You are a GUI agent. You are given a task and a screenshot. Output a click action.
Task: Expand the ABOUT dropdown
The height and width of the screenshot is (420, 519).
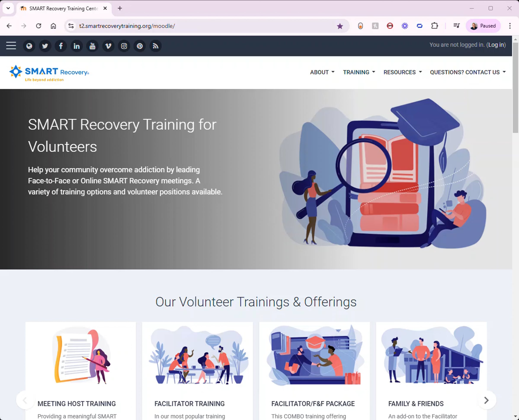tap(322, 72)
